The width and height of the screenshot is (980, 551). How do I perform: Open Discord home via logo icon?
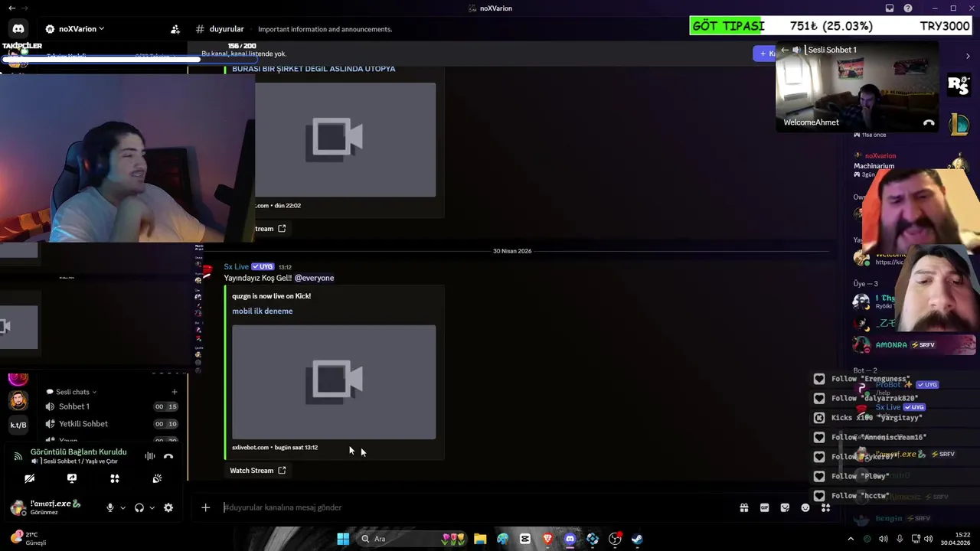pyautogui.click(x=18, y=29)
